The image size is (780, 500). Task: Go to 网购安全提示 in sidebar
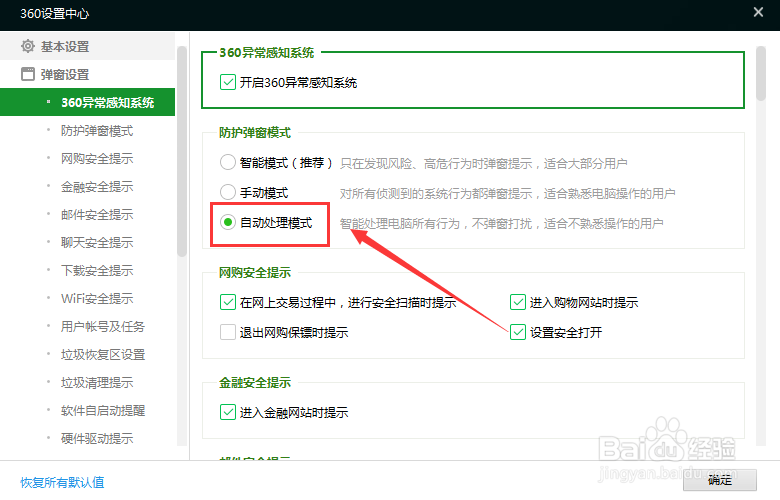point(97,159)
